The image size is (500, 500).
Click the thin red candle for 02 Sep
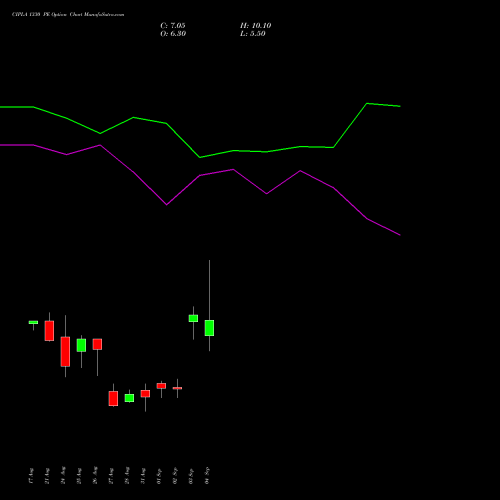[x=177, y=388]
